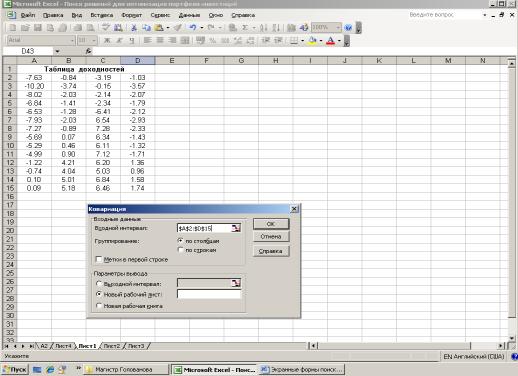
Task: Open the Данные menu
Action: (x=189, y=15)
